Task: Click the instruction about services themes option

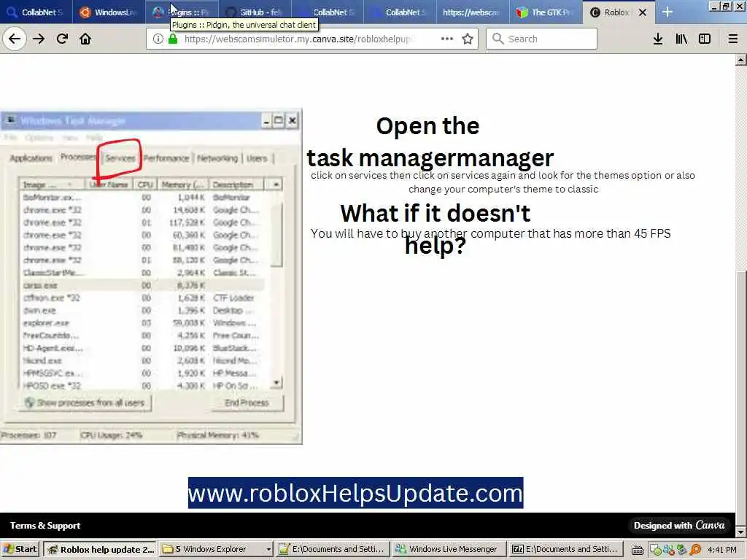Action: 503,182
